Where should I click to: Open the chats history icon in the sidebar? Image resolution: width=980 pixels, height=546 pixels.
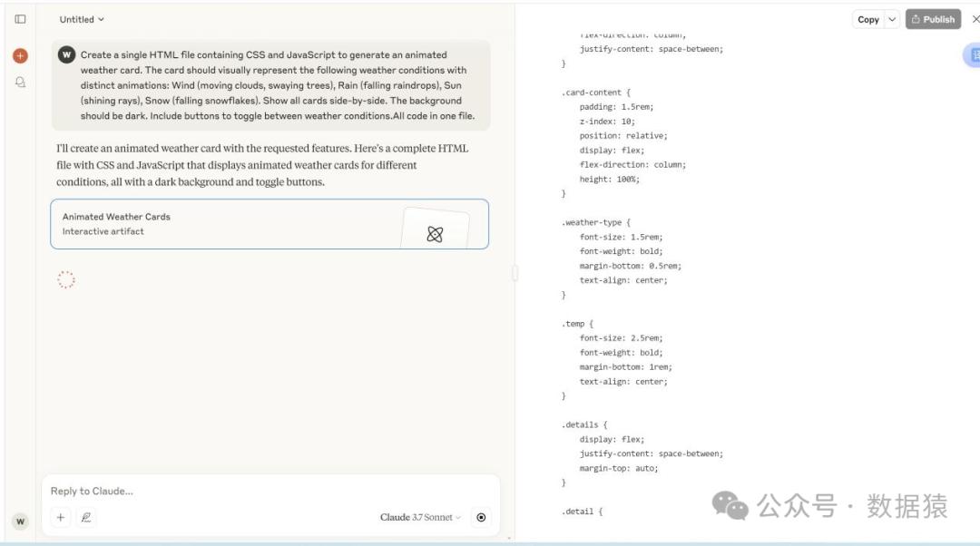[x=20, y=82]
